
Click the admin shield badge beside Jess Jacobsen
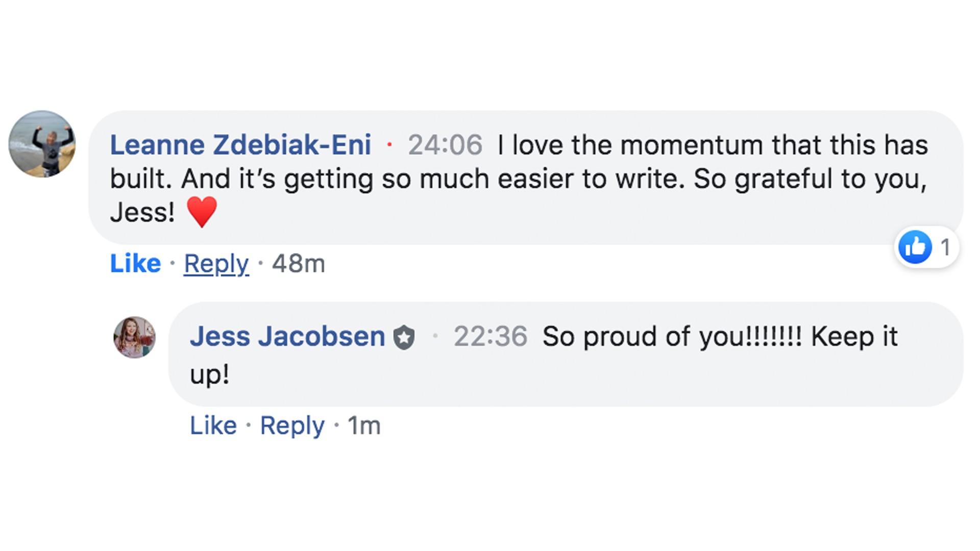[404, 338]
